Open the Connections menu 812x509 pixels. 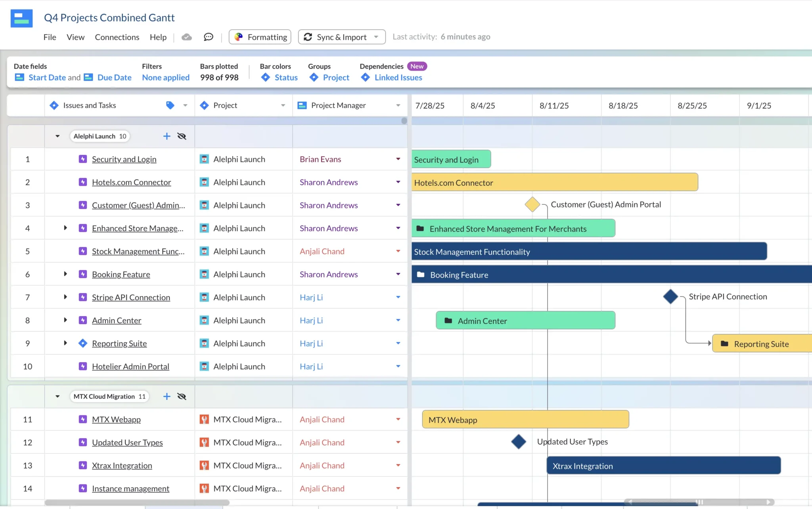tap(117, 37)
